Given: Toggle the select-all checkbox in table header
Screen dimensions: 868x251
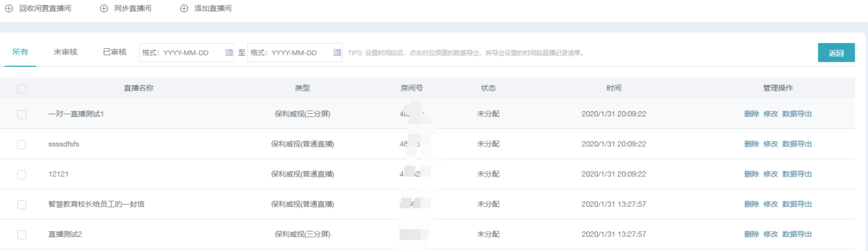Looking at the screenshot, I should click(22, 89).
